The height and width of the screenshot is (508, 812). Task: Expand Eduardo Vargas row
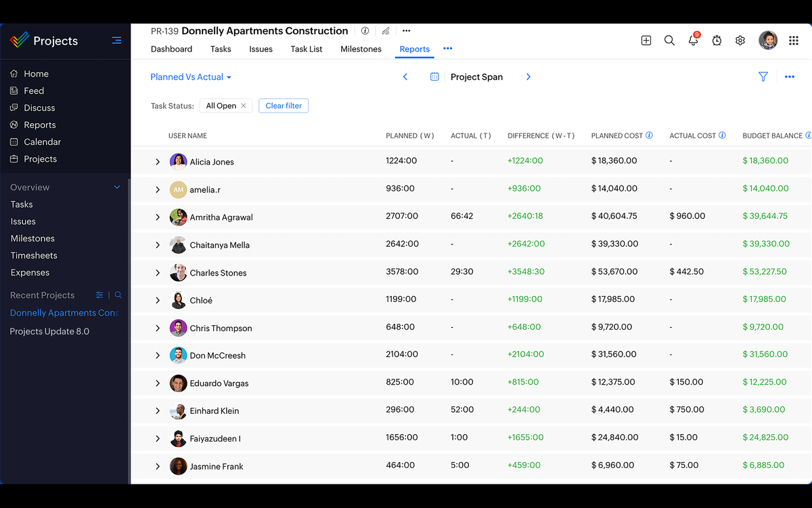158,383
